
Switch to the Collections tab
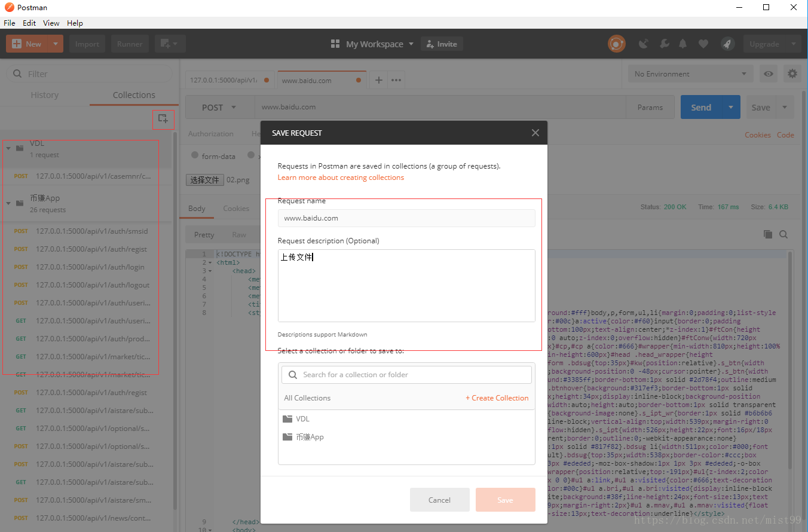[x=134, y=95]
